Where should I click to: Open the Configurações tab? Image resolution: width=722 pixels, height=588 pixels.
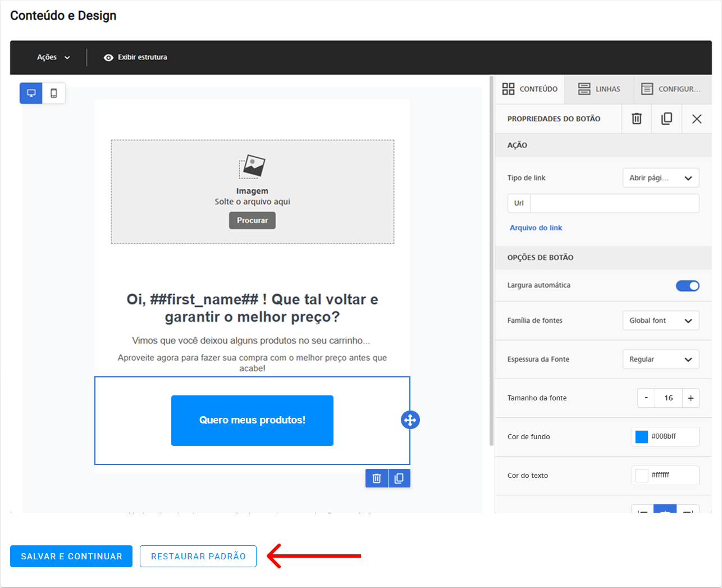pyautogui.click(x=671, y=89)
